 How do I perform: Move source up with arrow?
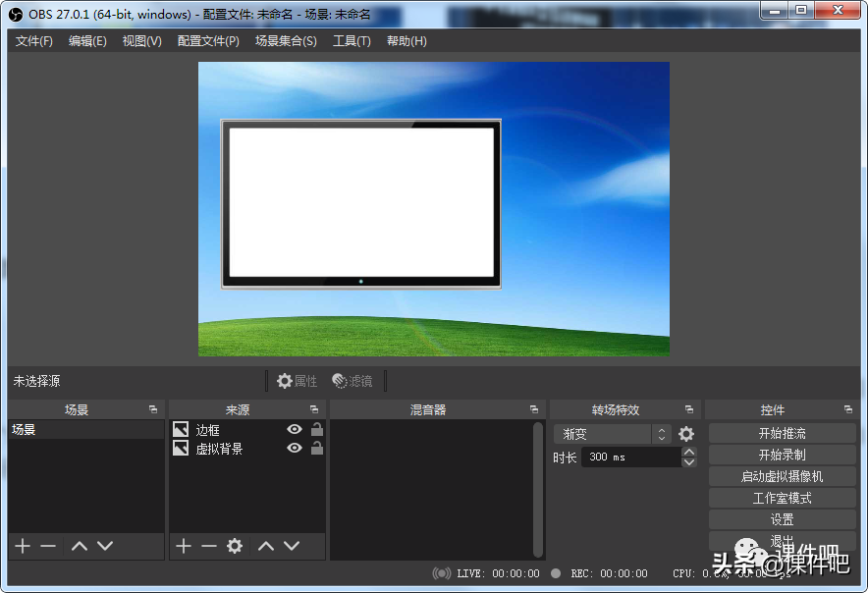(266, 546)
